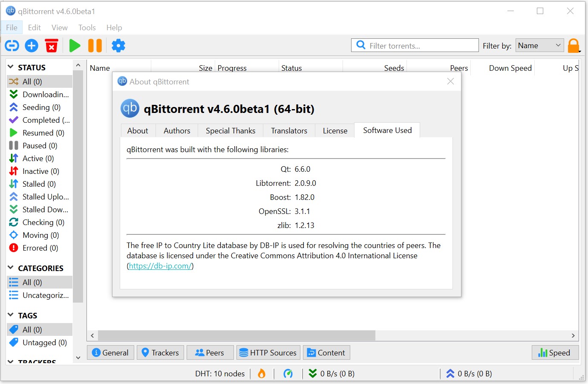This screenshot has width=588, height=384.
Task: Open the Tools menu
Action: point(87,27)
